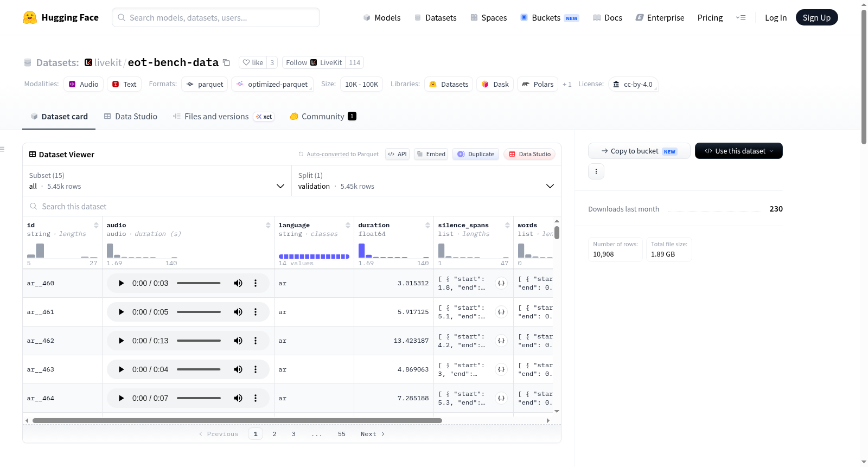The height and width of the screenshot is (467, 868).
Task: Toggle the left sidebar menu icon
Action: point(2,149)
